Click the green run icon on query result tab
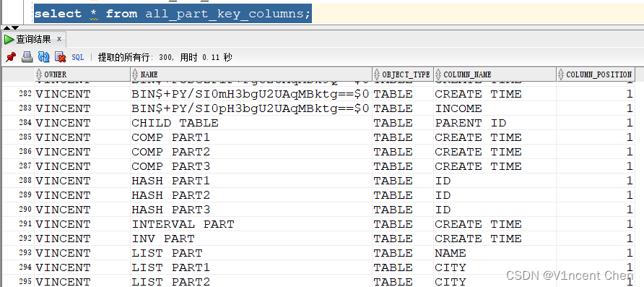Viewport: 644px width, 287px height. click(x=9, y=40)
